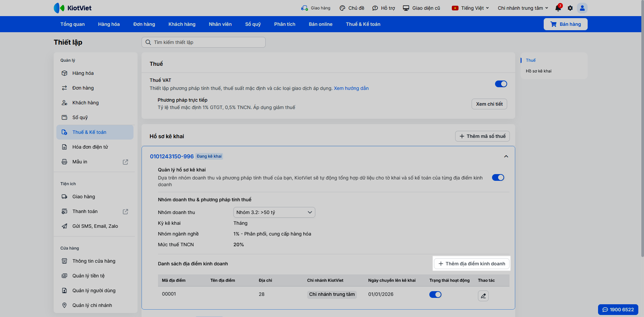Open the notifications bell

pos(558,8)
